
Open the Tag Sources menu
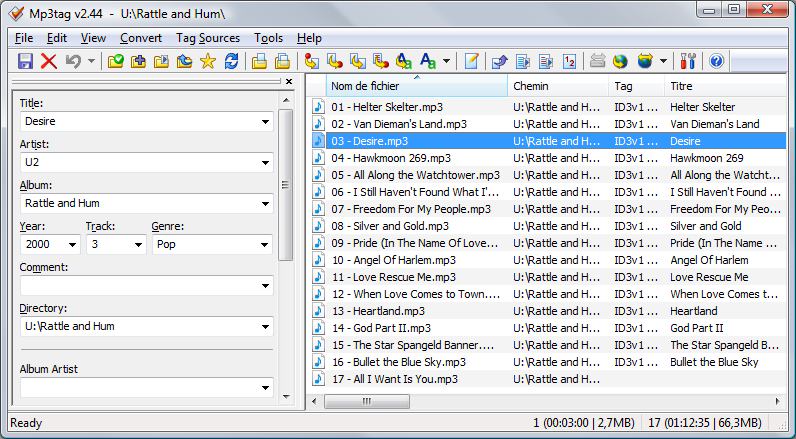click(x=208, y=38)
